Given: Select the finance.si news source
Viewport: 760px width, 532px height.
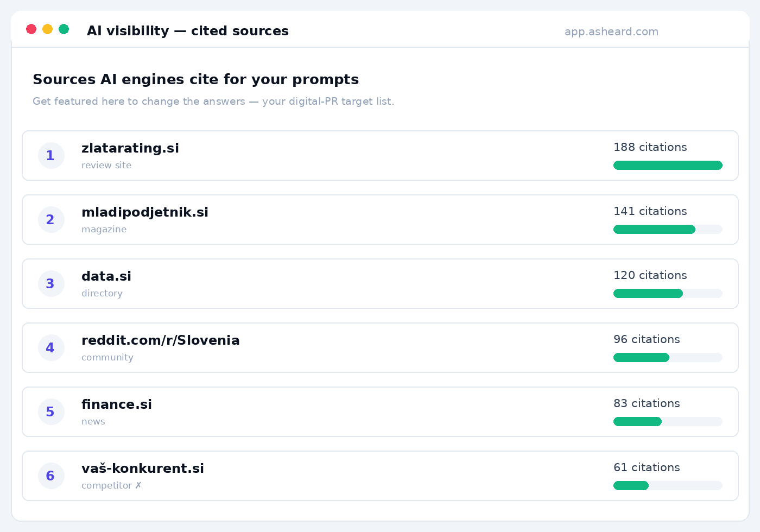Looking at the screenshot, I should point(117,404).
